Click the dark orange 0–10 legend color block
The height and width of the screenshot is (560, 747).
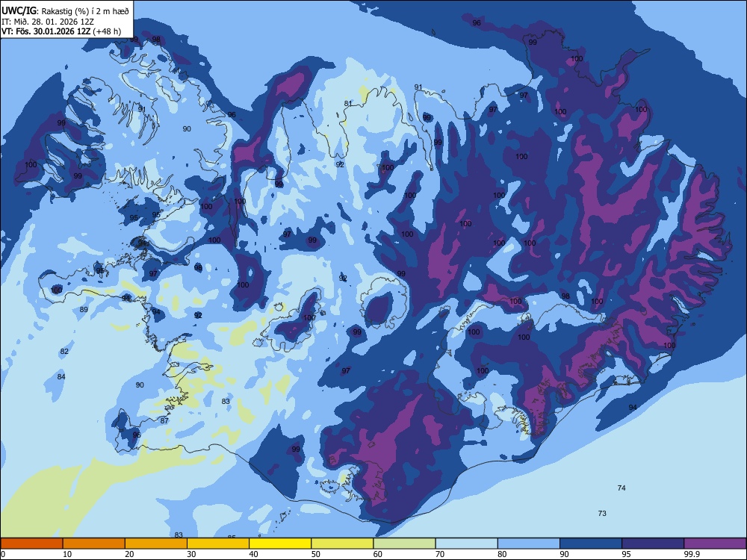point(31,544)
